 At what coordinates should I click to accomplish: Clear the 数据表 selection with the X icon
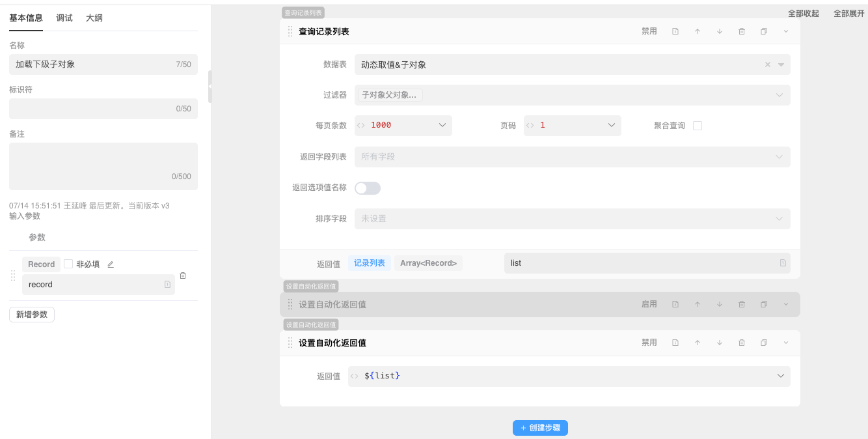(767, 64)
